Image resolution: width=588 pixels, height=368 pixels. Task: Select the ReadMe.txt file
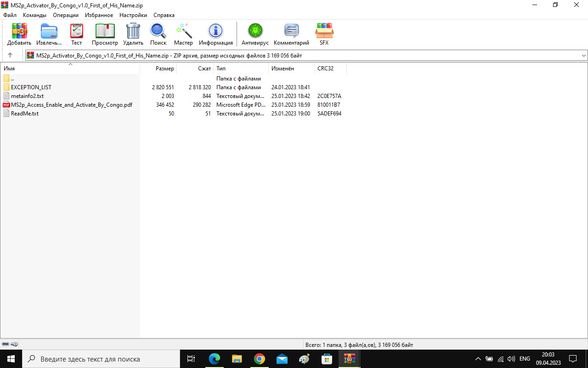(24, 114)
